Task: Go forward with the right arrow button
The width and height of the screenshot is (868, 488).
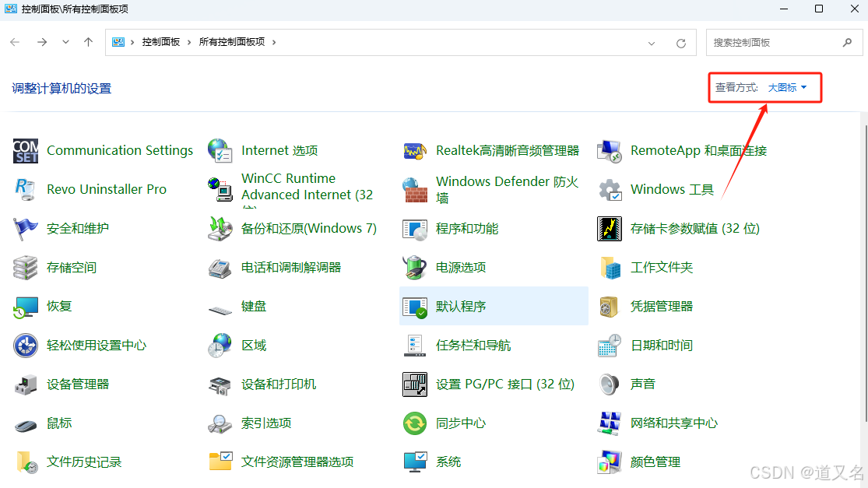Action: point(42,42)
